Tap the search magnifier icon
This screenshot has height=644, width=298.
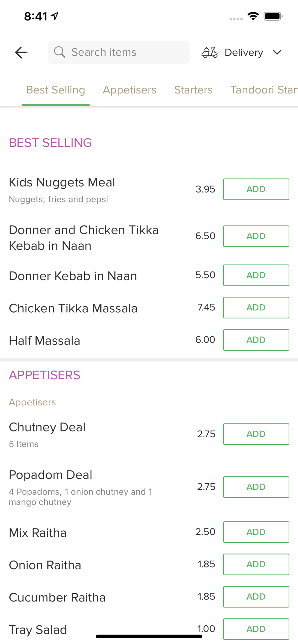pyautogui.click(x=59, y=52)
